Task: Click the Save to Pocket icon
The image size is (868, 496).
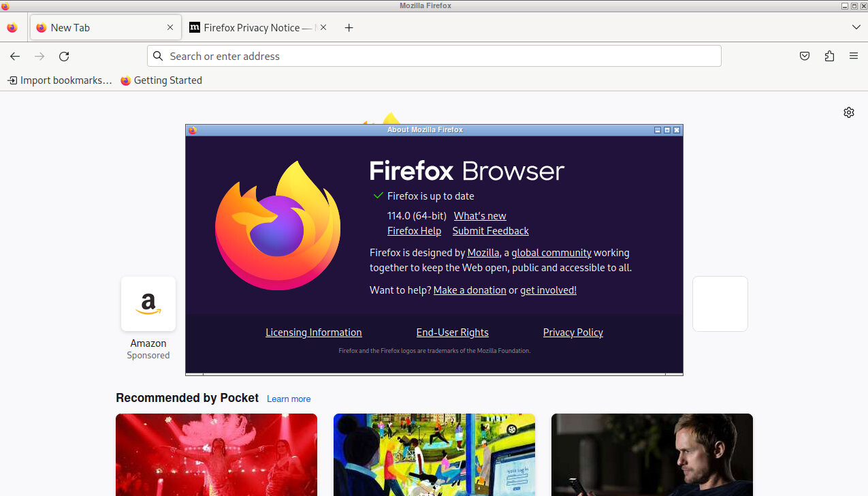Action: (x=805, y=57)
